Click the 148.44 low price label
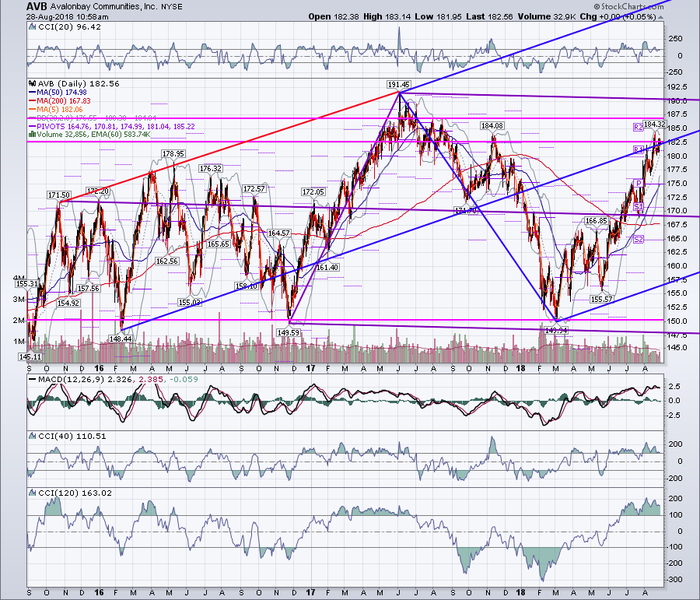The height and width of the screenshot is (600, 700). pos(121,339)
